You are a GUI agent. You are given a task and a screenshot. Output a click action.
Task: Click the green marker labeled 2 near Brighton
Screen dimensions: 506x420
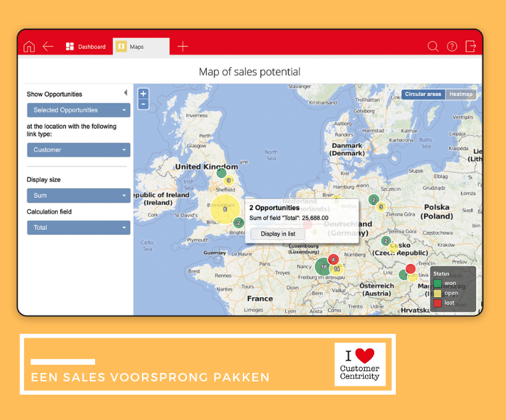238,223
